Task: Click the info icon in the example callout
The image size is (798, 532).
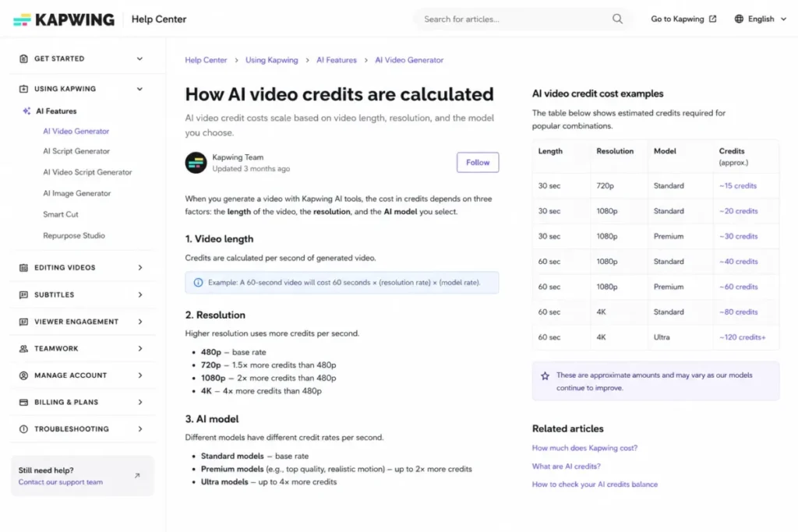Action: [x=198, y=282]
